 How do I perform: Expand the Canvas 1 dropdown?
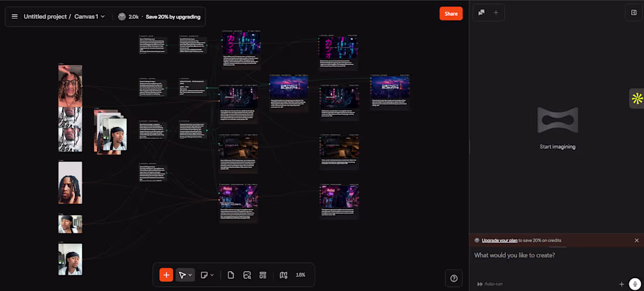pyautogui.click(x=90, y=16)
